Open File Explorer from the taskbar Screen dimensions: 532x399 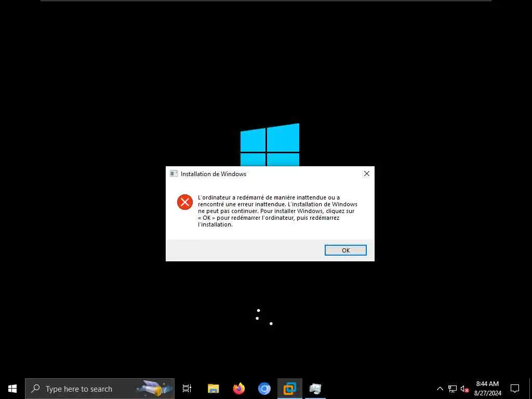(x=214, y=389)
